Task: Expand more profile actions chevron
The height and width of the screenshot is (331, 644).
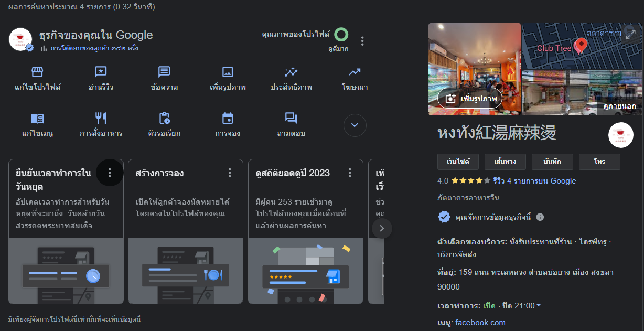Action: click(355, 125)
